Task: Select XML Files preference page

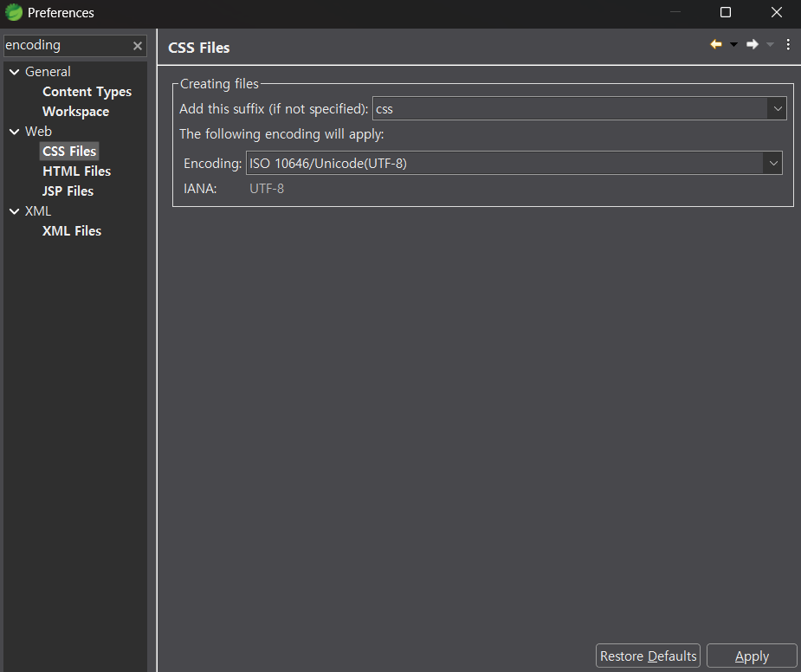Action: coord(72,231)
